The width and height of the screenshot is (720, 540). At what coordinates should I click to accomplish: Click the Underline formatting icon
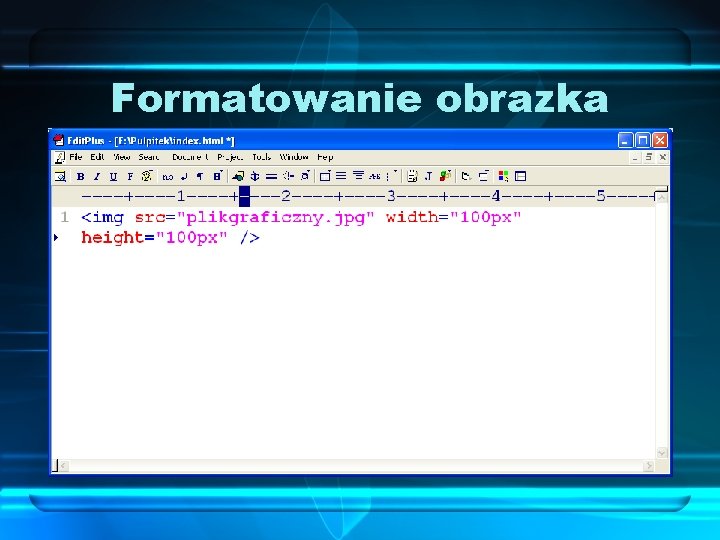[x=113, y=176]
